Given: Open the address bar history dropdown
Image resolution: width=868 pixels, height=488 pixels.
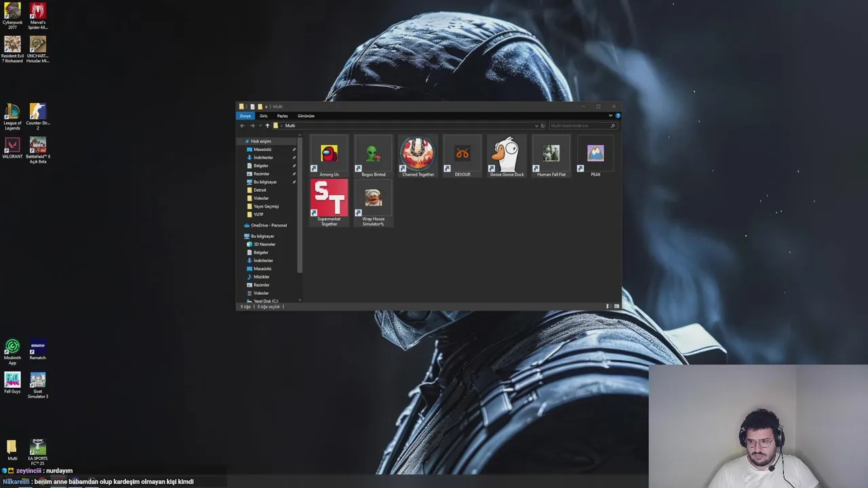Looking at the screenshot, I should 536,125.
